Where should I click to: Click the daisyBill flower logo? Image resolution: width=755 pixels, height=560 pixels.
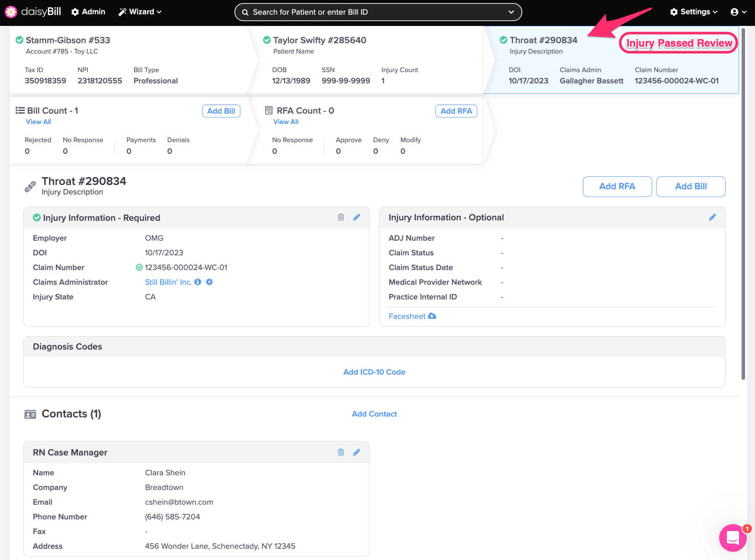point(11,12)
